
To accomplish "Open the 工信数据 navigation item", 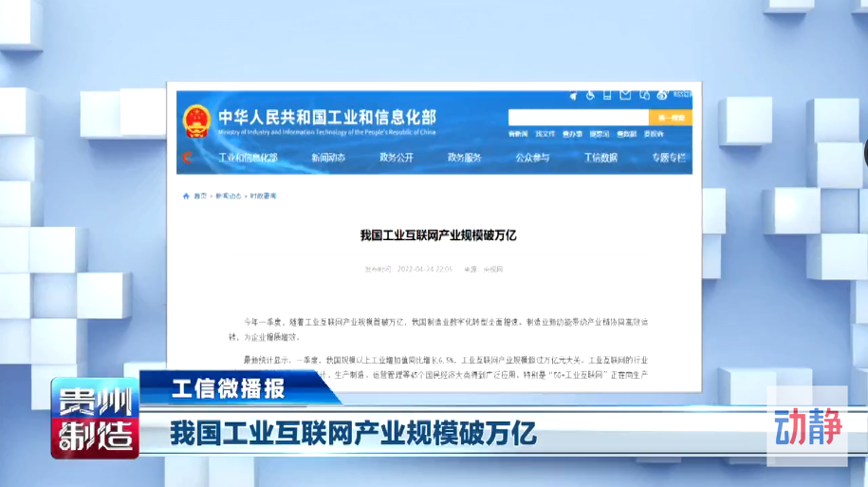I will [x=600, y=158].
